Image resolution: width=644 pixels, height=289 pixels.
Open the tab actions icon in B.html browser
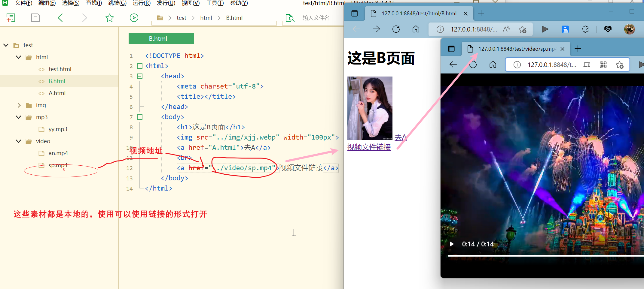pyautogui.click(x=355, y=14)
